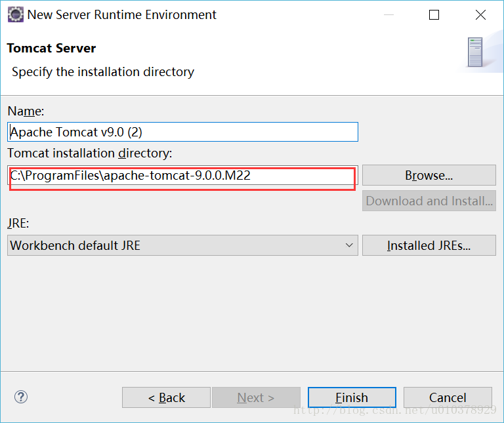This screenshot has width=504, height=423.
Task: Go to the previous step with Back
Action: click(166, 397)
